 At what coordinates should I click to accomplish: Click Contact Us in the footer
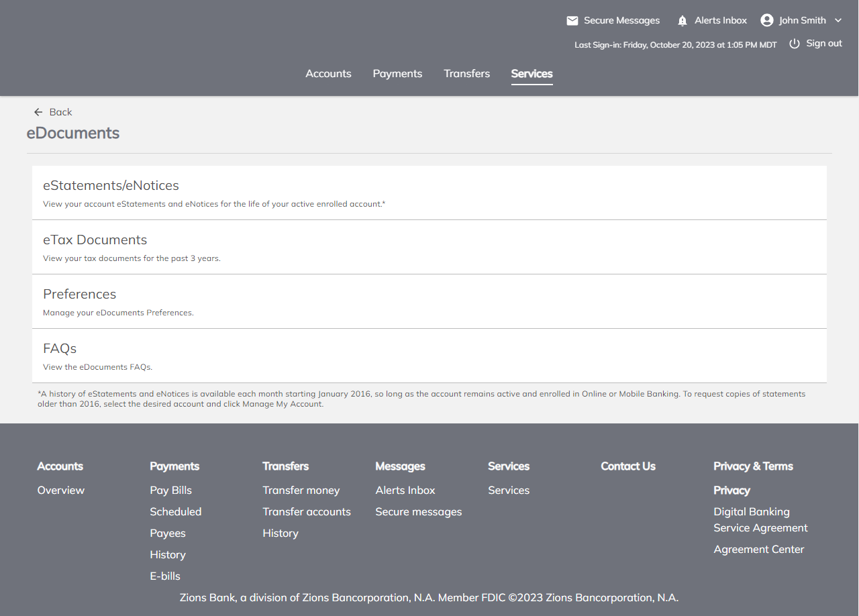click(x=627, y=466)
